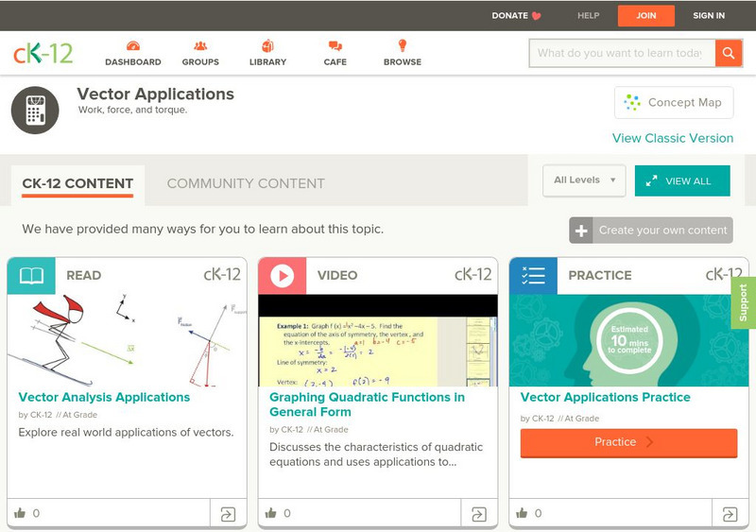Open the Cafe chat icon

[335, 46]
